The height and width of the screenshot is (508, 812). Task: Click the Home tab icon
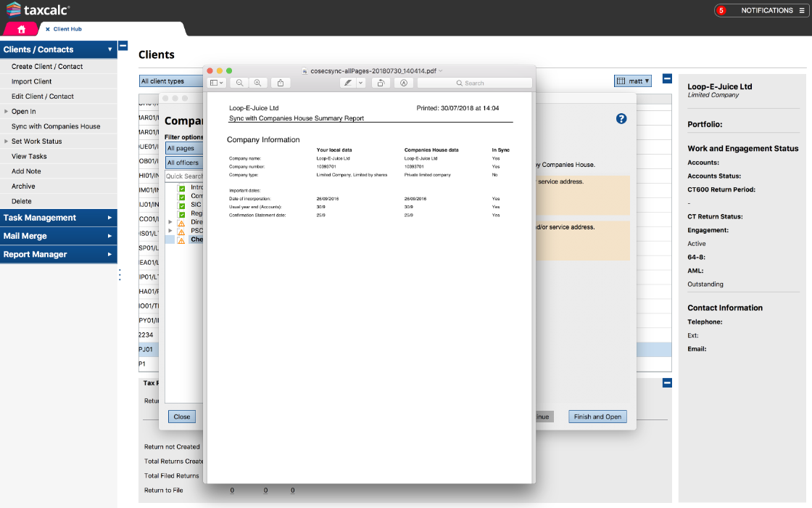click(21, 29)
